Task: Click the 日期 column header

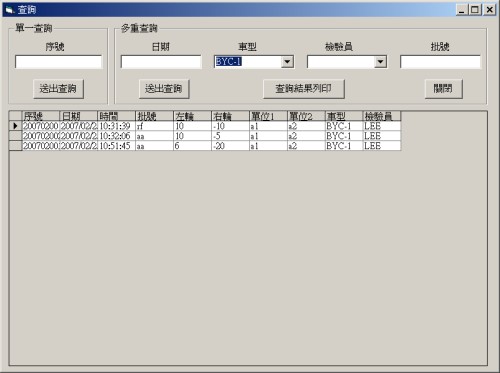Action: [78, 116]
